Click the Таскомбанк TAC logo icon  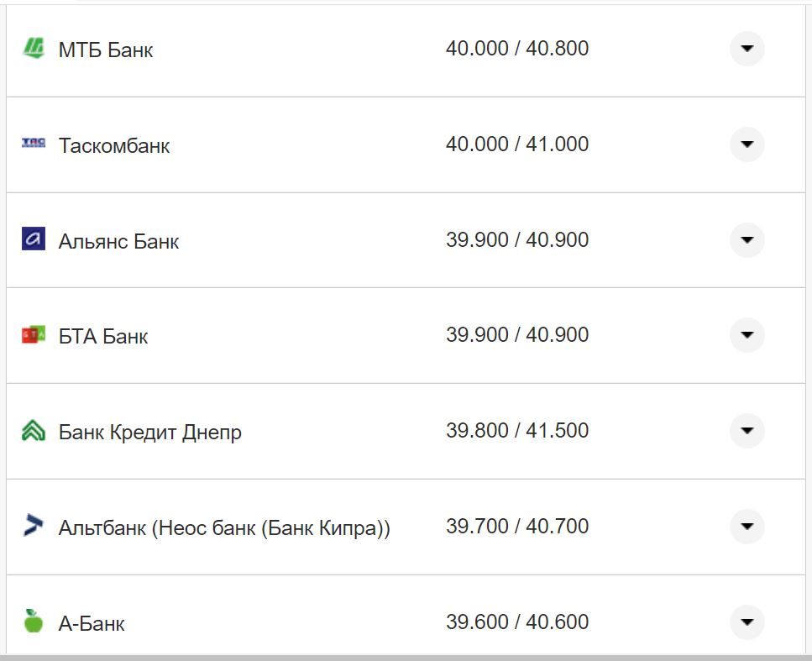(33, 144)
